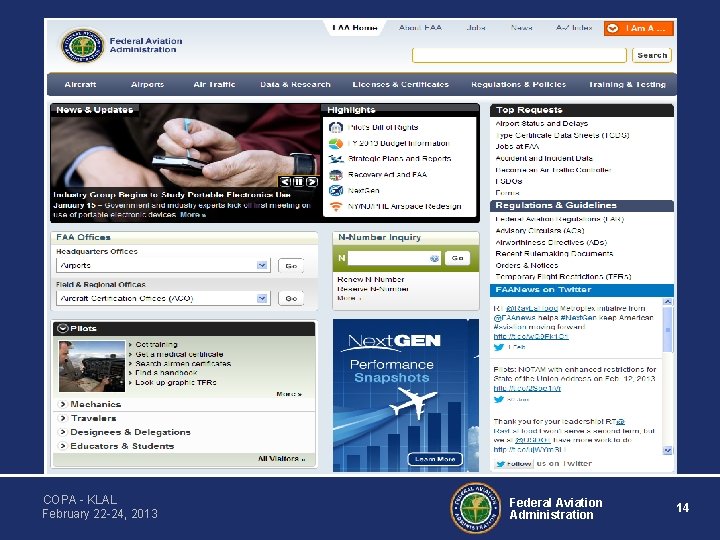Open Field & Regional Offices dropdown
This screenshot has width=720, height=540.
click(x=163, y=298)
